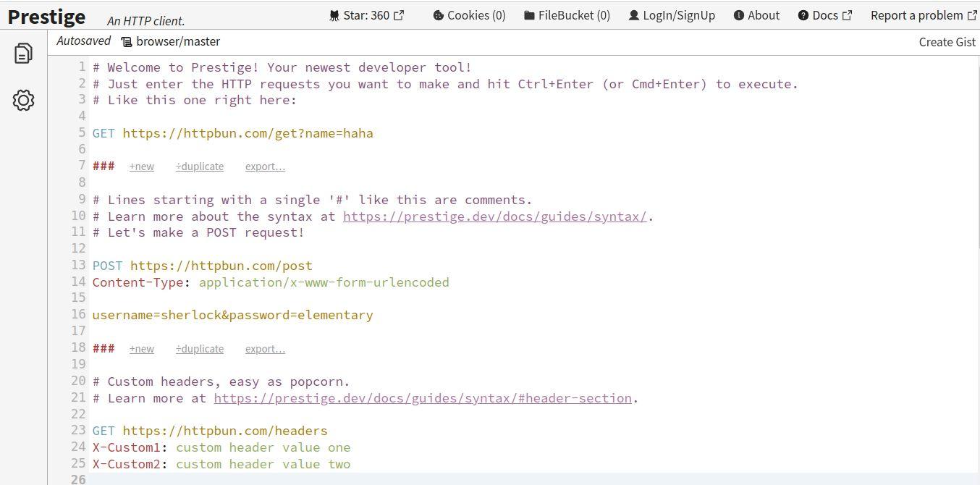The height and width of the screenshot is (485, 980).
Task: Duplicate the POST request block
Action: [x=200, y=349]
